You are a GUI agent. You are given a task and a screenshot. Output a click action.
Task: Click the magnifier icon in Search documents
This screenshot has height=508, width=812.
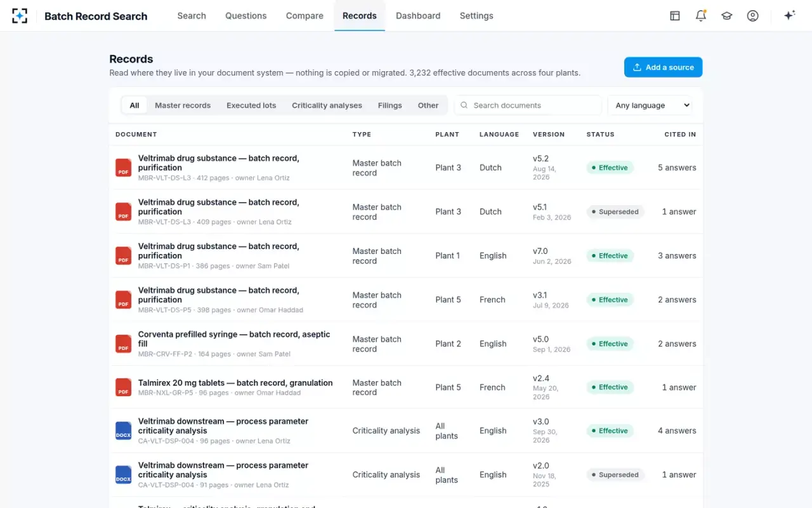[464, 105]
